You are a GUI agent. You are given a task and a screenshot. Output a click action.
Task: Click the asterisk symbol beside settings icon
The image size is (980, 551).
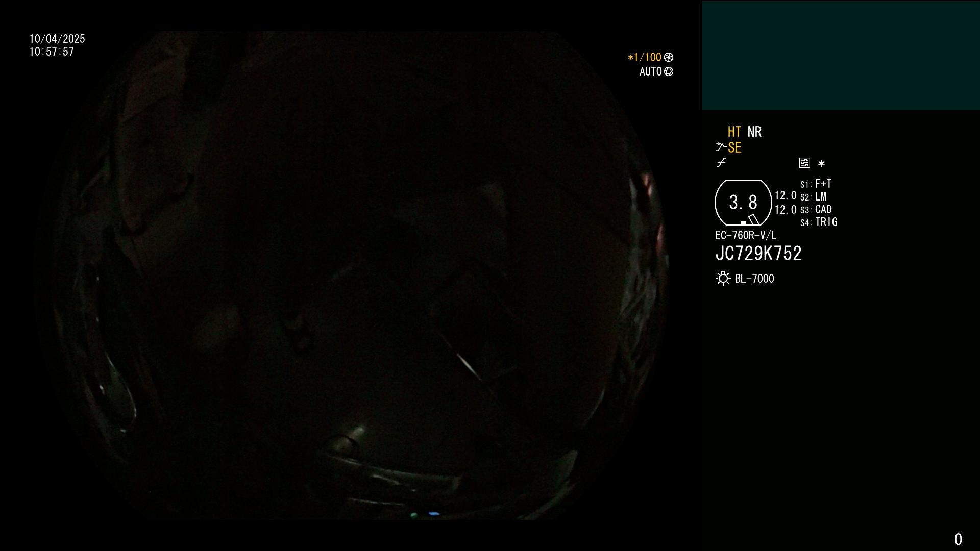coord(821,163)
